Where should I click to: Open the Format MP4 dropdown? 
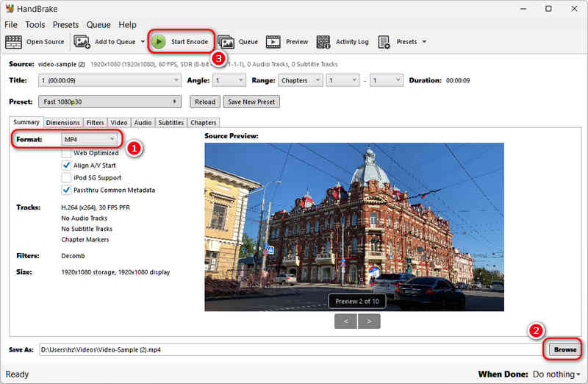pyautogui.click(x=89, y=139)
